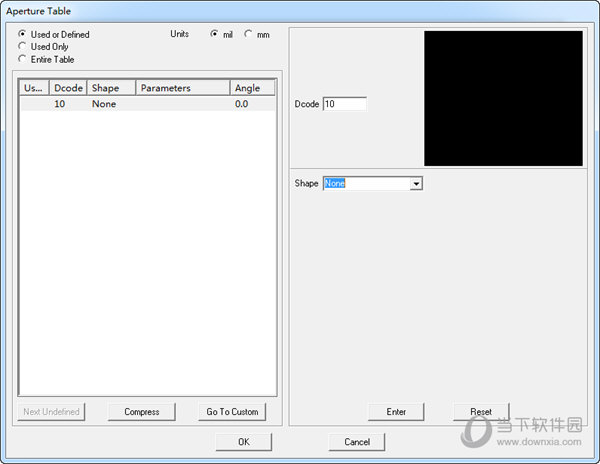600x464 pixels.
Task: Click the Compress button
Action: pyautogui.click(x=142, y=412)
